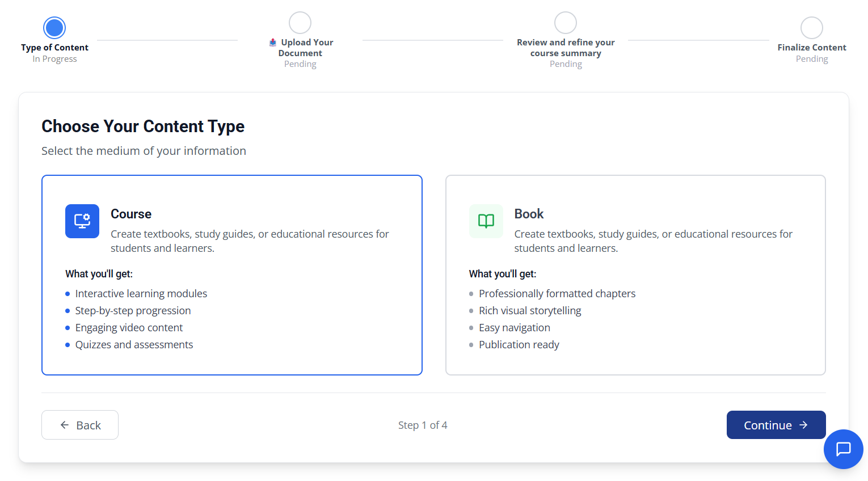The image size is (868, 481).
Task: Click the arrow icon inside the Continue button
Action: click(804, 424)
